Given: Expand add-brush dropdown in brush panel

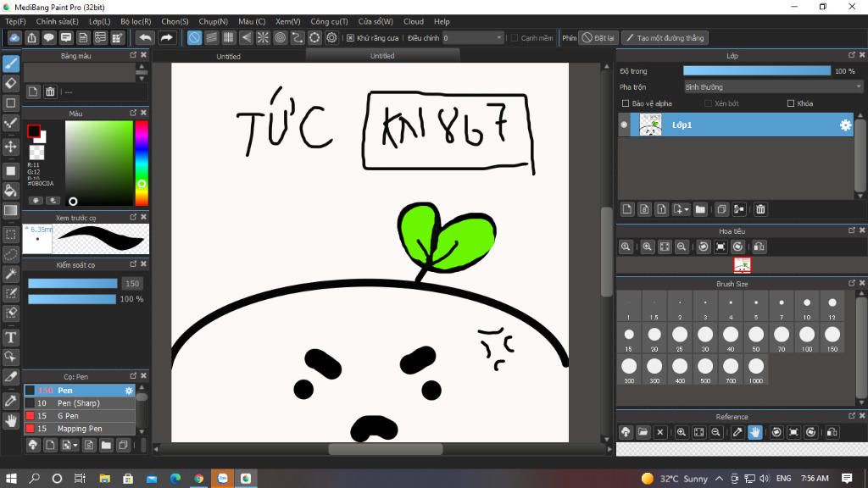Looking at the screenshot, I should pyautogui.click(x=75, y=445).
